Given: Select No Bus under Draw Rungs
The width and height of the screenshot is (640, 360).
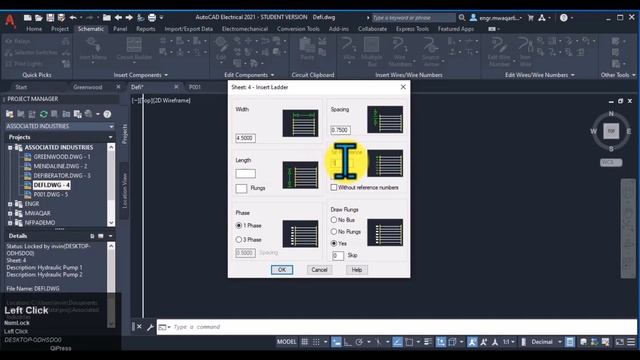Looking at the screenshot, I should [334, 220].
